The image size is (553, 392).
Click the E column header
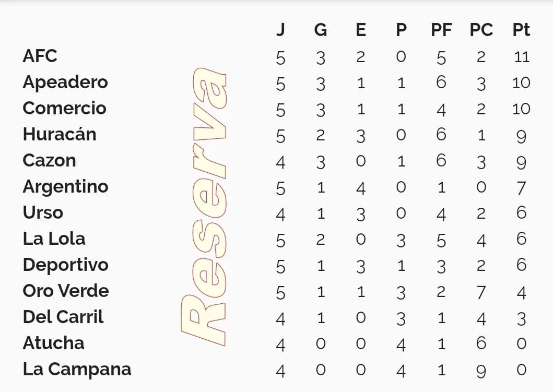[361, 30]
